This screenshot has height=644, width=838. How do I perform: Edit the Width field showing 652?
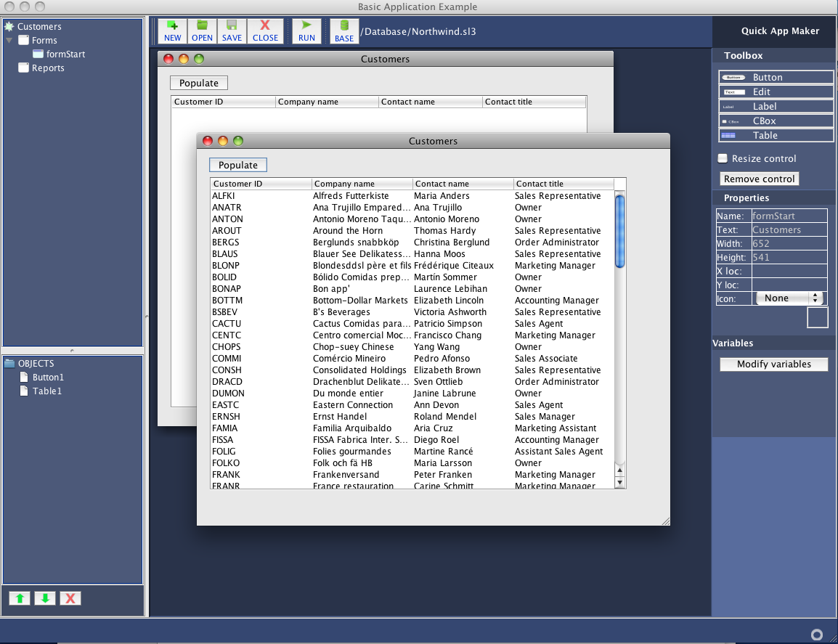point(789,244)
